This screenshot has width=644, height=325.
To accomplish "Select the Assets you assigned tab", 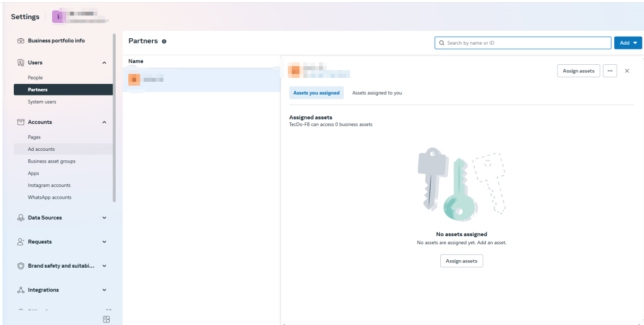I will click(316, 93).
